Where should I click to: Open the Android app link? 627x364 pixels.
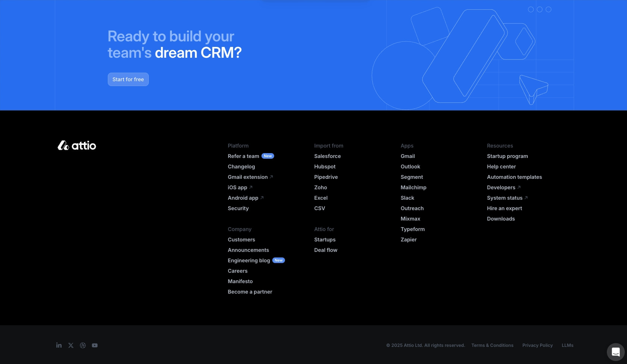(x=246, y=198)
